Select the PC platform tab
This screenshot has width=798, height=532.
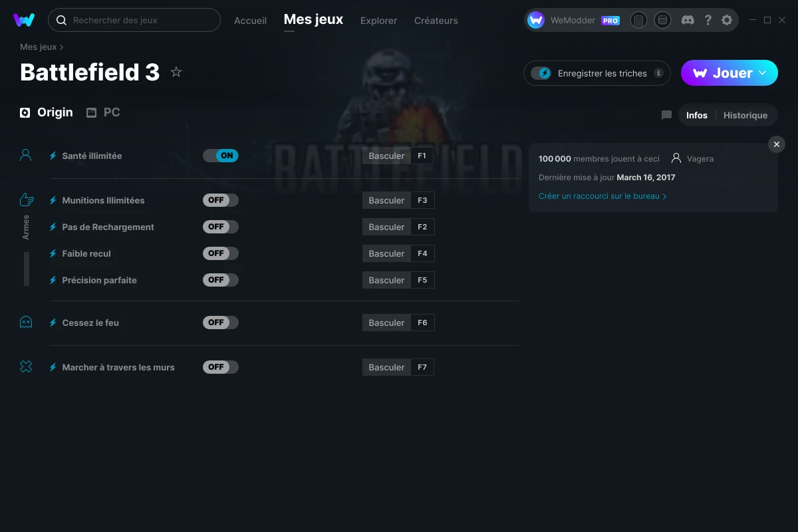click(x=103, y=112)
